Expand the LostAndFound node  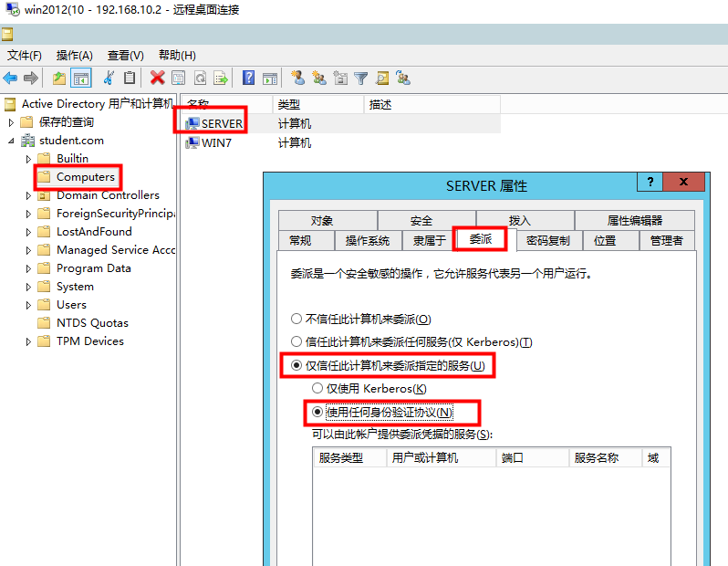(28, 233)
